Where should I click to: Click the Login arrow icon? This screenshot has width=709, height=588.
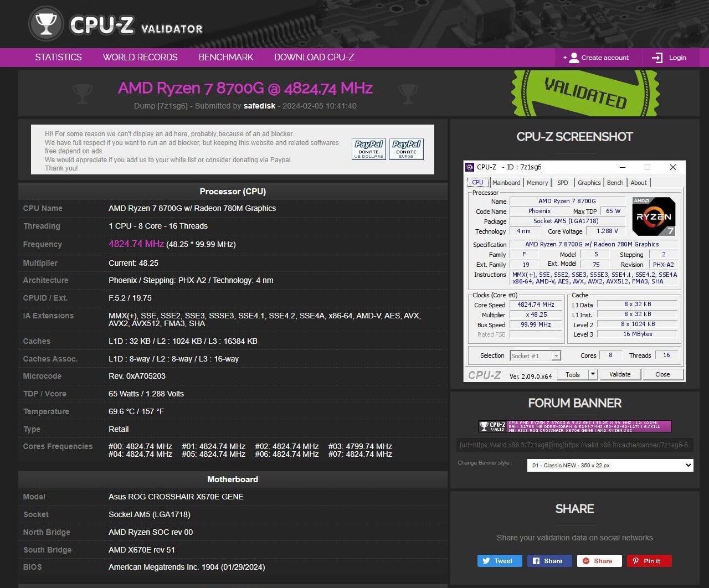point(657,58)
